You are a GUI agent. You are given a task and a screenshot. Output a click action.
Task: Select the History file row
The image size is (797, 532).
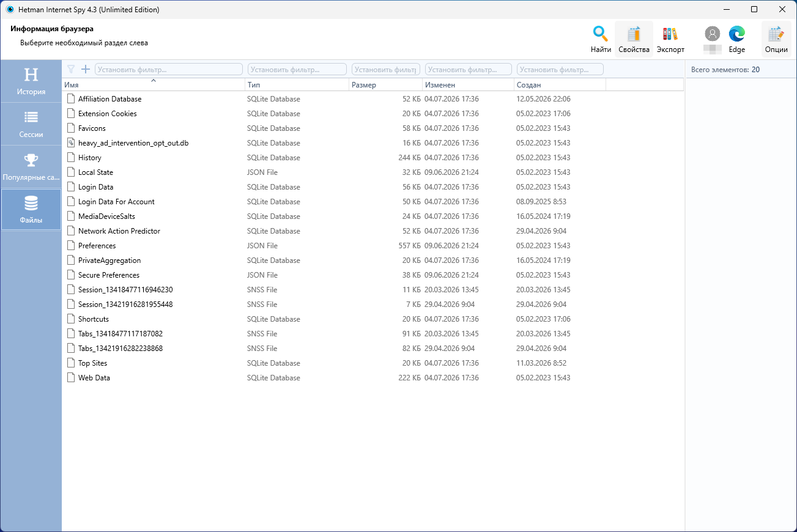(x=373, y=158)
